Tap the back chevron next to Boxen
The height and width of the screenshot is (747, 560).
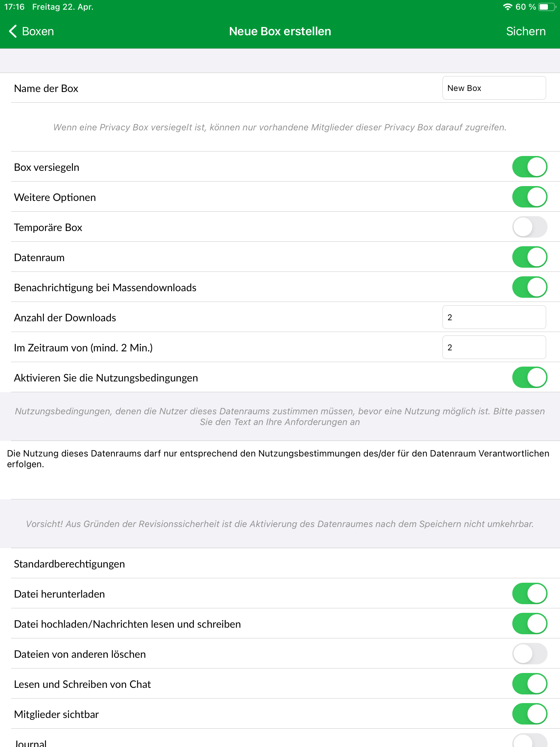pyautogui.click(x=13, y=31)
